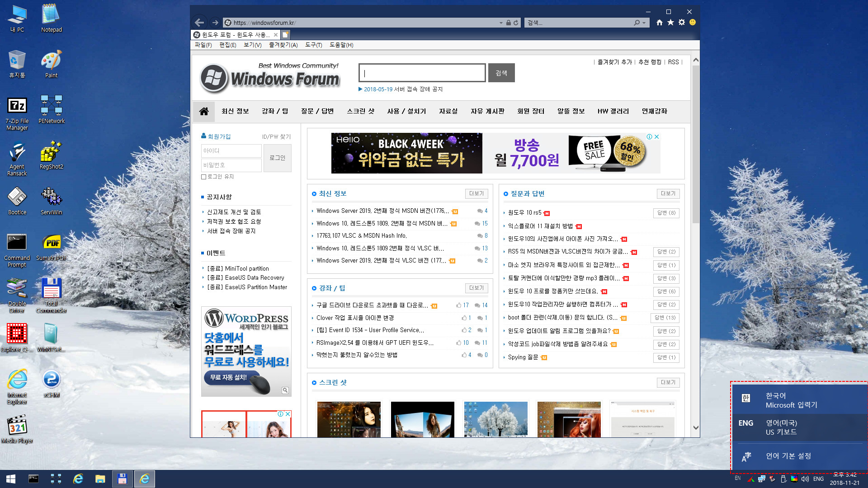Open SumatraPDF desktop icon

[x=51, y=247]
